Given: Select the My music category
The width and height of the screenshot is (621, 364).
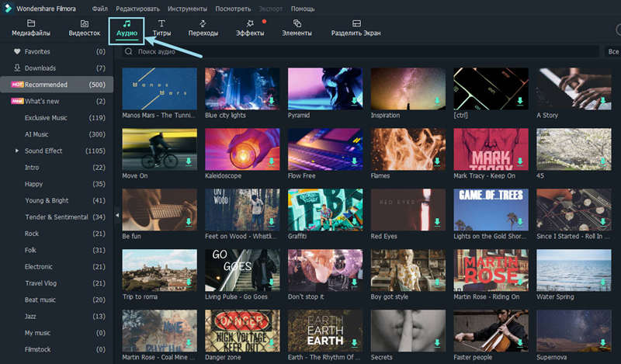Looking at the screenshot, I should (57, 333).
